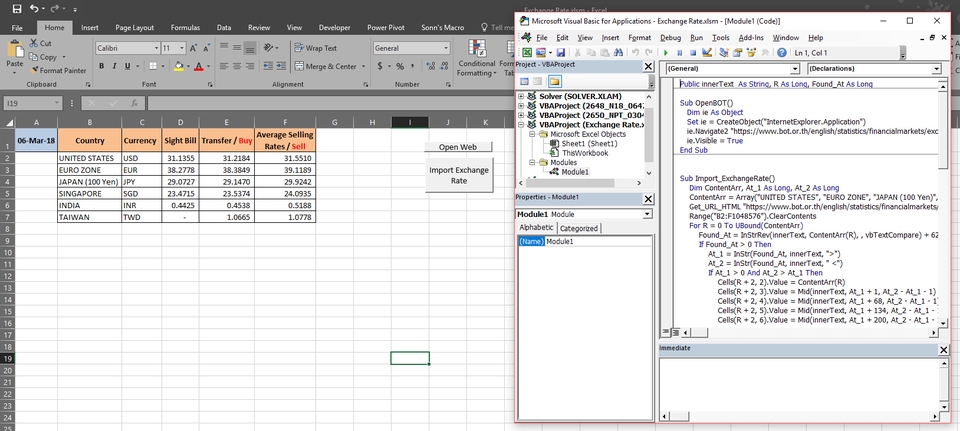Expand the Solver (SOLVER.XLAM) project node
Screen dimensions: 960x431
[x=521, y=96]
